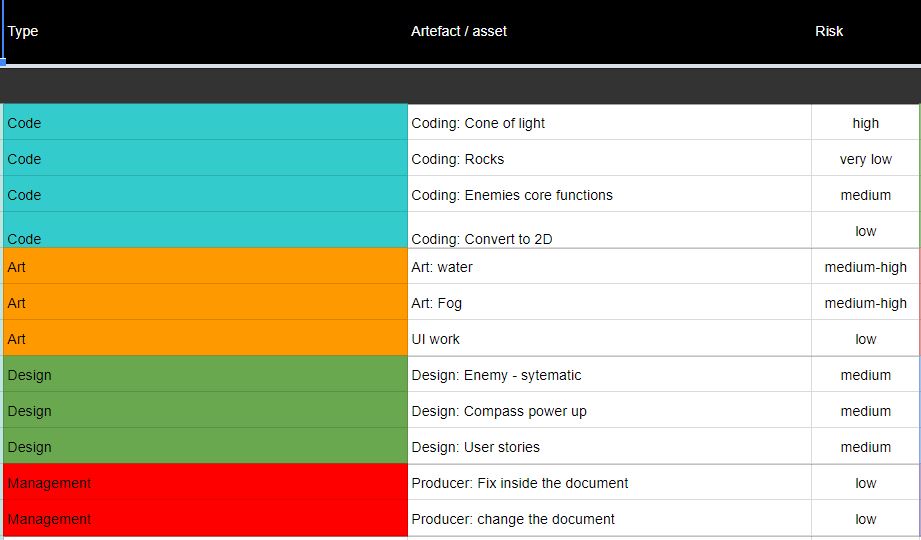Select the green Design cell beside User stories

(204, 447)
